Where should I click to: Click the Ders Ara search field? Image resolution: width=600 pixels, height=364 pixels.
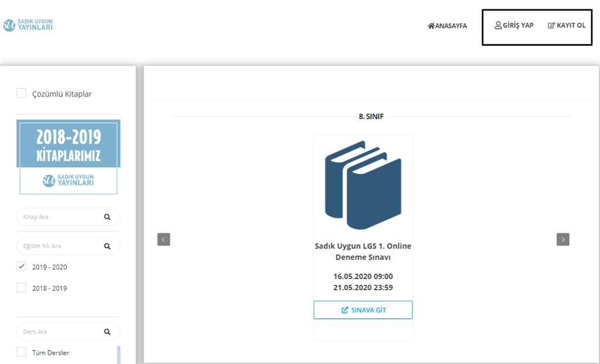click(x=59, y=332)
